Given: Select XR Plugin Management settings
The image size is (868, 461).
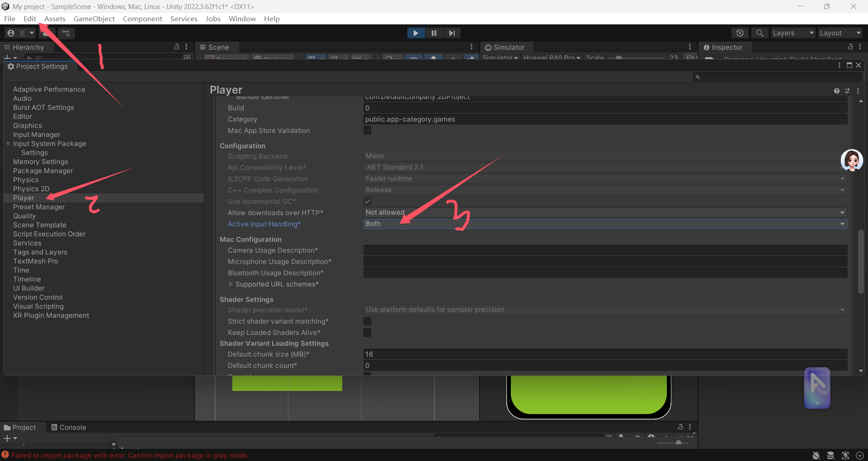Looking at the screenshot, I should [104, 315].
